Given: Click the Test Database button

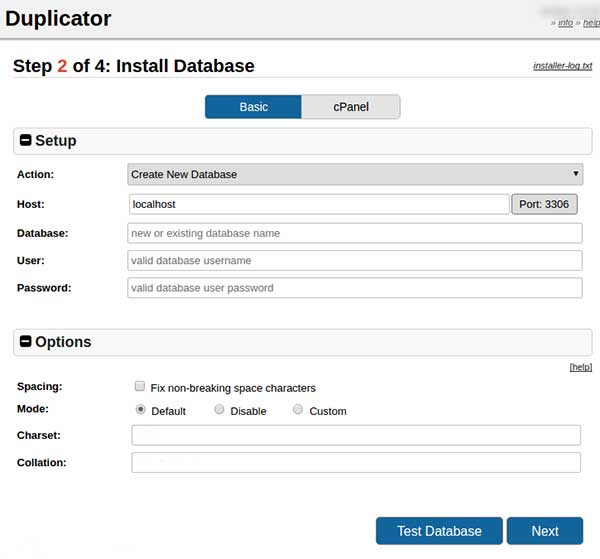Looking at the screenshot, I should (x=439, y=531).
